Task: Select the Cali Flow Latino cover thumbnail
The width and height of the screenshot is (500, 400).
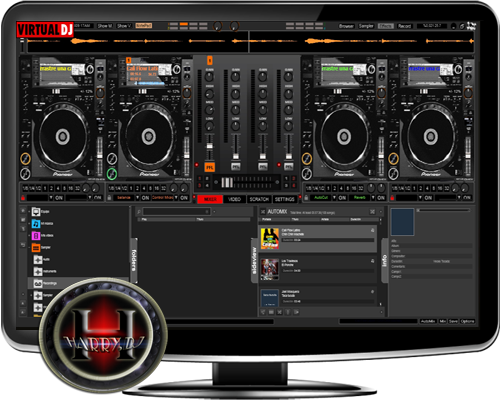Action: point(269,238)
